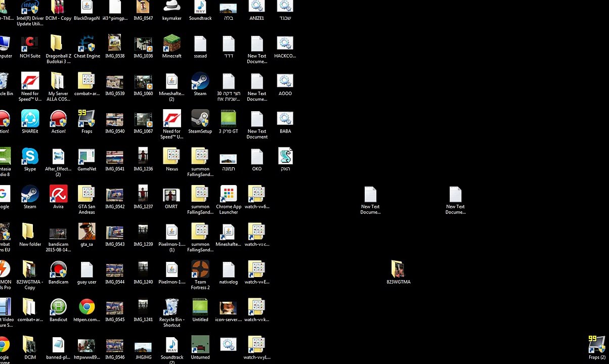Select the keymaker hat icon
This screenshot has height=364, width=609.
point(171,7)
